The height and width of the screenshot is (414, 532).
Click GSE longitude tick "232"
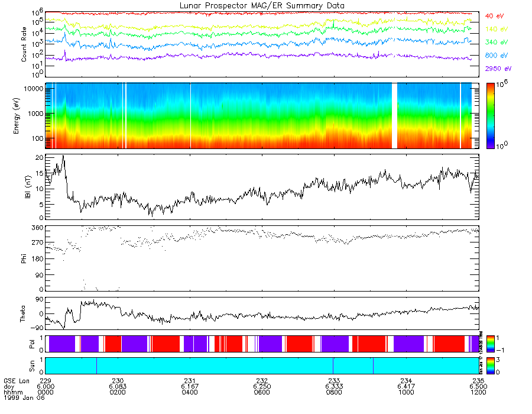click(262, 381)
